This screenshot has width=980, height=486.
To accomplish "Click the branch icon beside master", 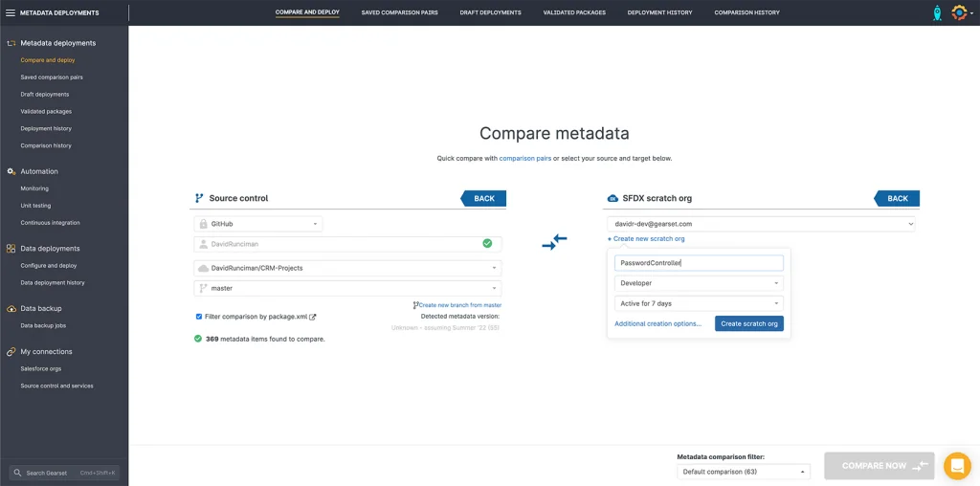I will click(203, 288).
